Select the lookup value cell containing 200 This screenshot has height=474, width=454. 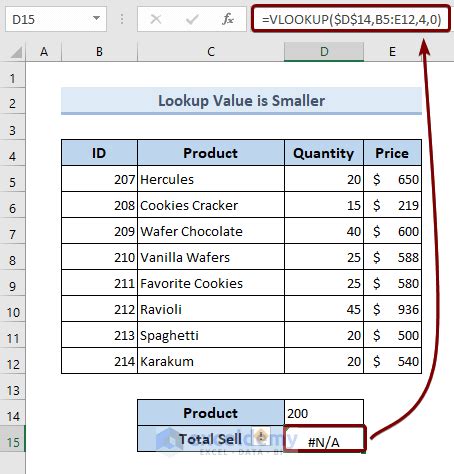pyautogui.click(x=324, y=413)
